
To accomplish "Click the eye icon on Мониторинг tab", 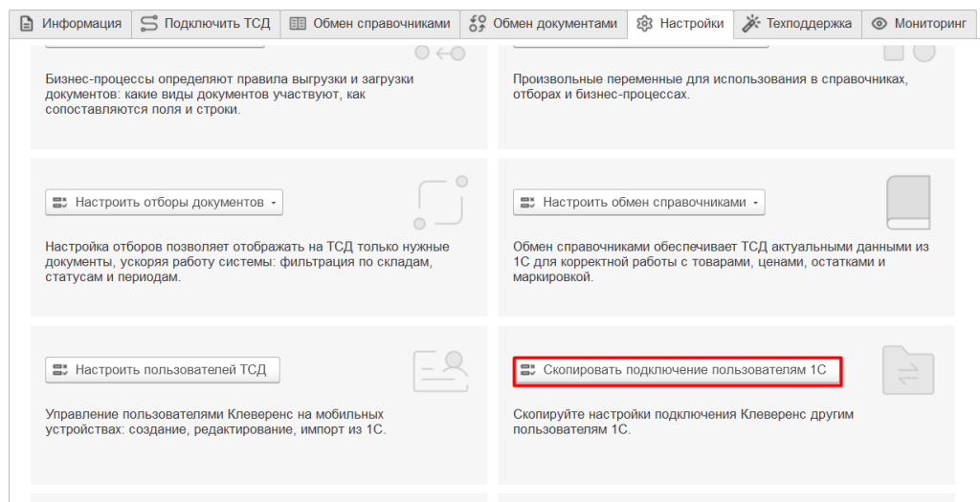I will (x=879, y=24).
